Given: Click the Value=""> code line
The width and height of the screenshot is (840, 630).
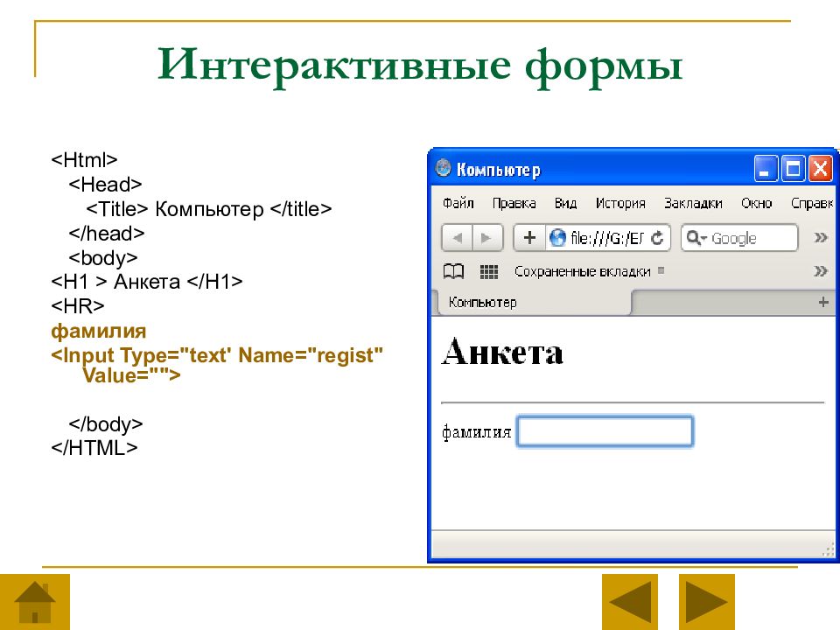Looking at the screenshot, I should coord(132,375).
